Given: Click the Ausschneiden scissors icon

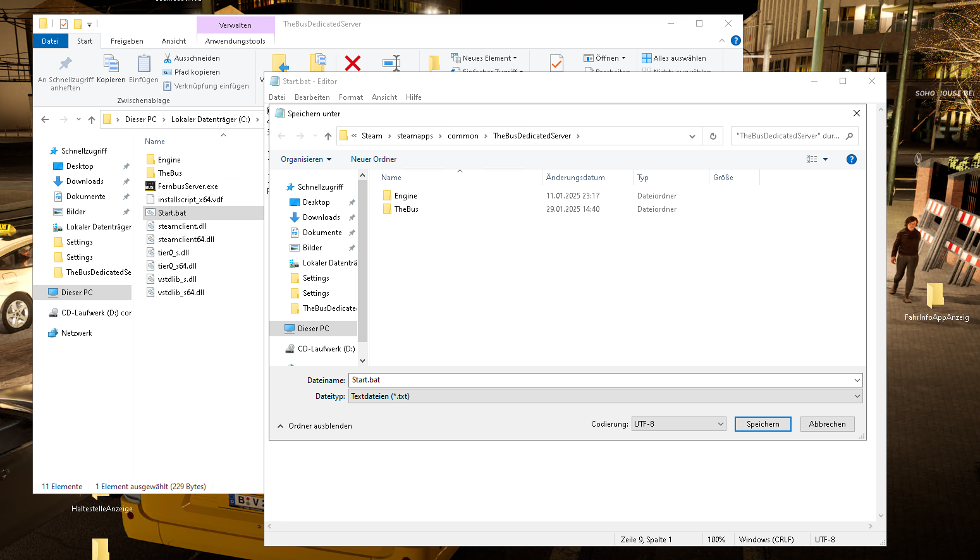Looking at the screenshot, I should pyautogui.click(x=168, y=58).
